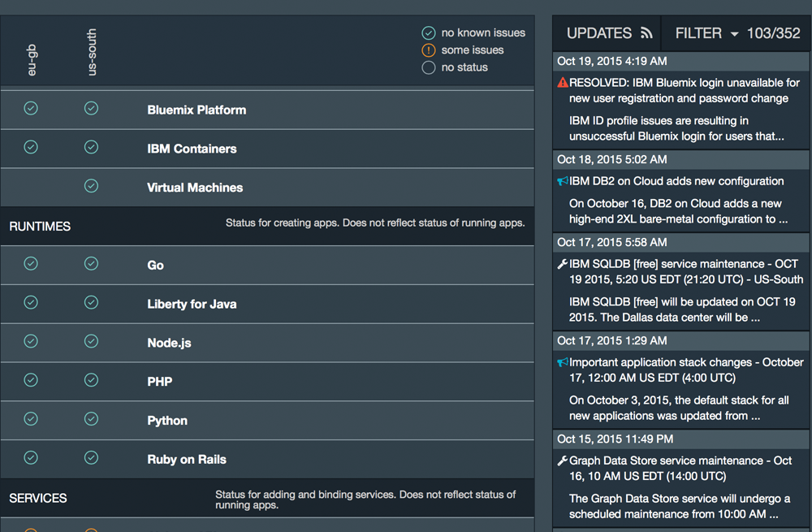Open the updates RSS feed icon
812x532 pixels.
tap(646, 33)
